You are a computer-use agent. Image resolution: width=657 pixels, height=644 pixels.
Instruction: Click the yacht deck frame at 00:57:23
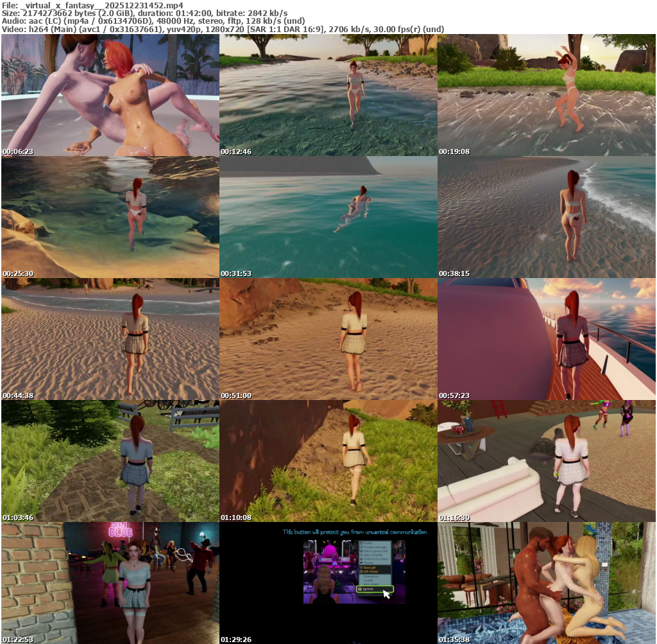click(x=547, y=339)
